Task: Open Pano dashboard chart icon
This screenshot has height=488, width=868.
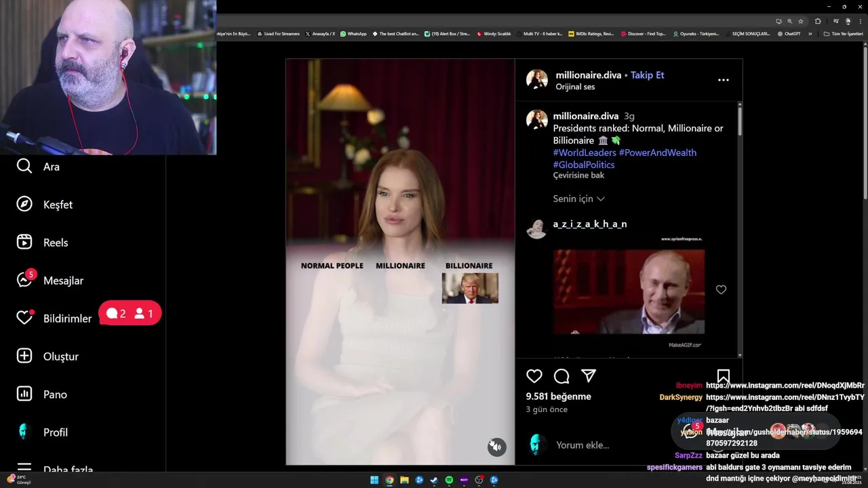Action: pos(24,394)
